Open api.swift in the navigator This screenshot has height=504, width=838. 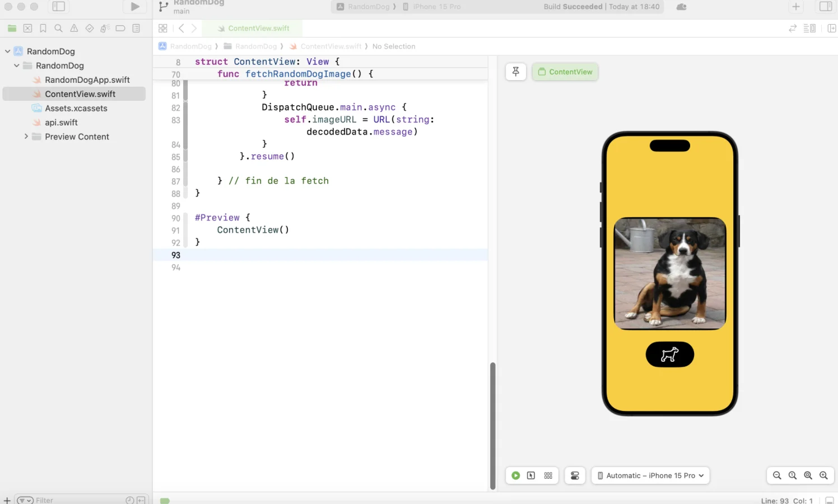tap(61, 123)
